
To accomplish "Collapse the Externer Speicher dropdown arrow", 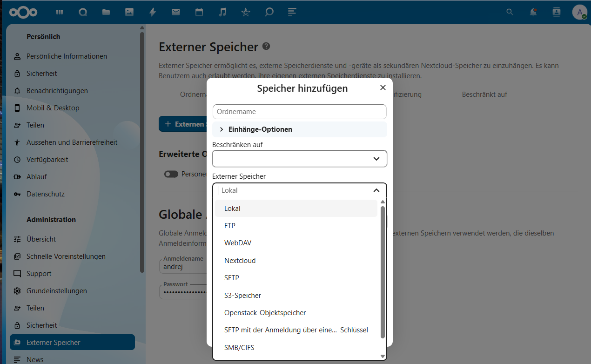I will click(x=376, y=190).
